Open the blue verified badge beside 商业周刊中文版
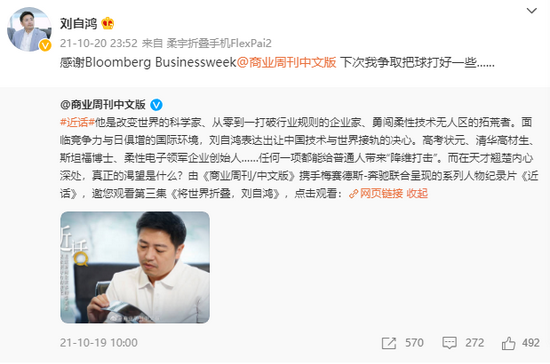The width and height of the screenshot is (550, 364). (x=156, y=105)
